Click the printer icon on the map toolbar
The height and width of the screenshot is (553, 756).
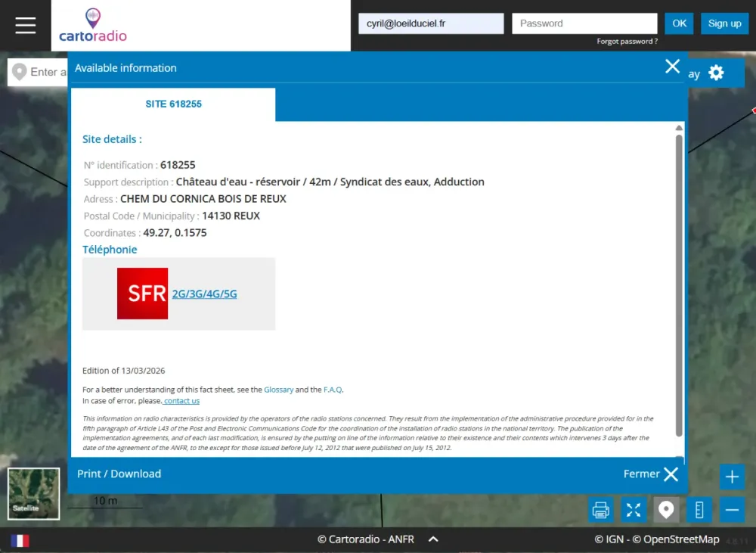(x=601, y=510)
